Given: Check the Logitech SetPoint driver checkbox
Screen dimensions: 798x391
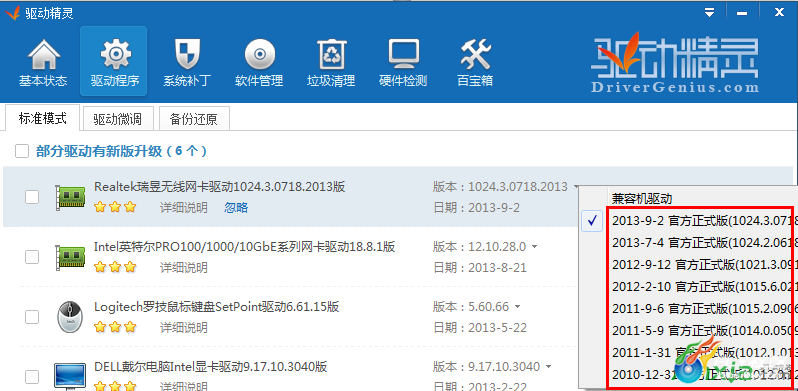Looking at the screenshot, I should pos(32,317).
